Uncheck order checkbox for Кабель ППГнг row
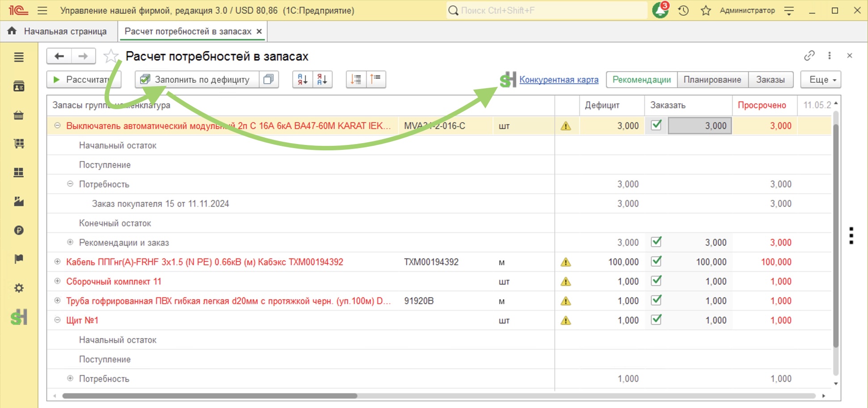The height and width of the screenshot is (408, 868). 656,261
